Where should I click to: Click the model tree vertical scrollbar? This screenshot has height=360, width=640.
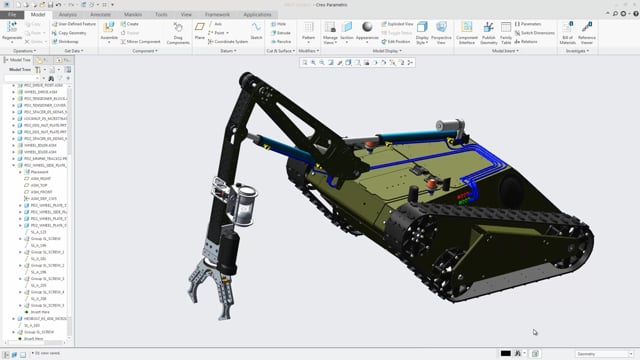tap(70, 211)
